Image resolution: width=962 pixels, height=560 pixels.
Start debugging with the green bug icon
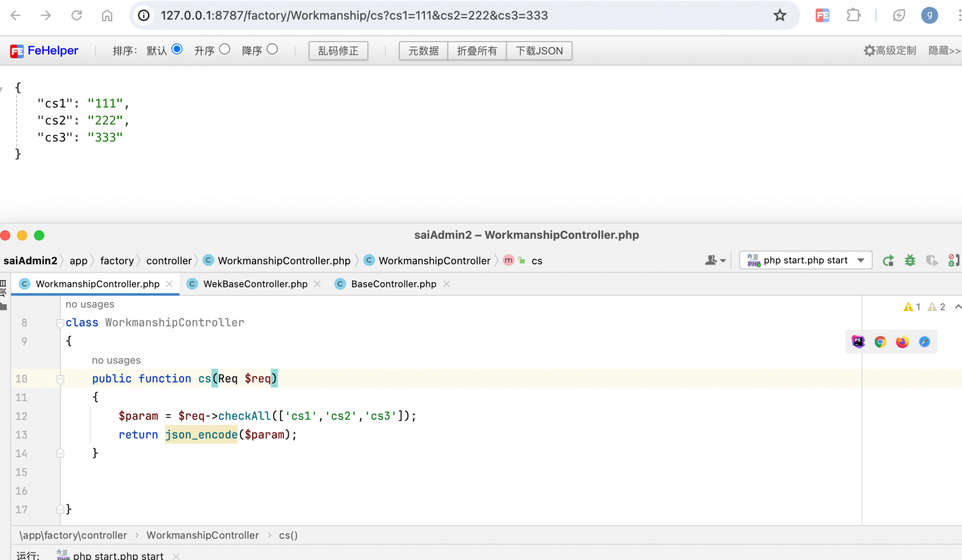pyautogui.click(x=910, y=261)
